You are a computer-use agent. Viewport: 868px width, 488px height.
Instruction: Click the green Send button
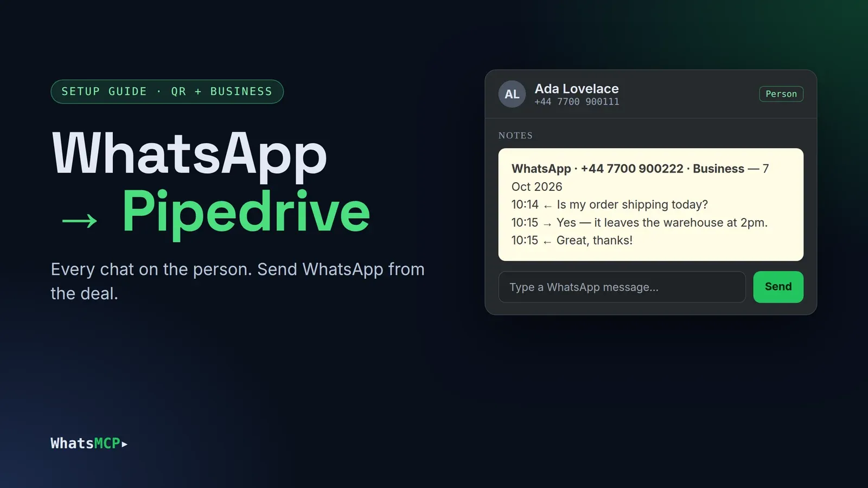778,287
